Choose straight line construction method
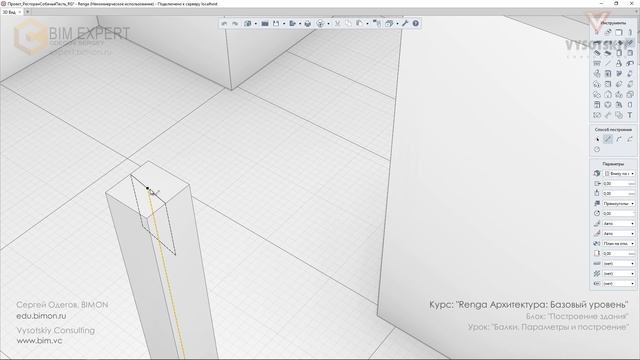Screen dimensions: 640x360 [x=608, y=139]
